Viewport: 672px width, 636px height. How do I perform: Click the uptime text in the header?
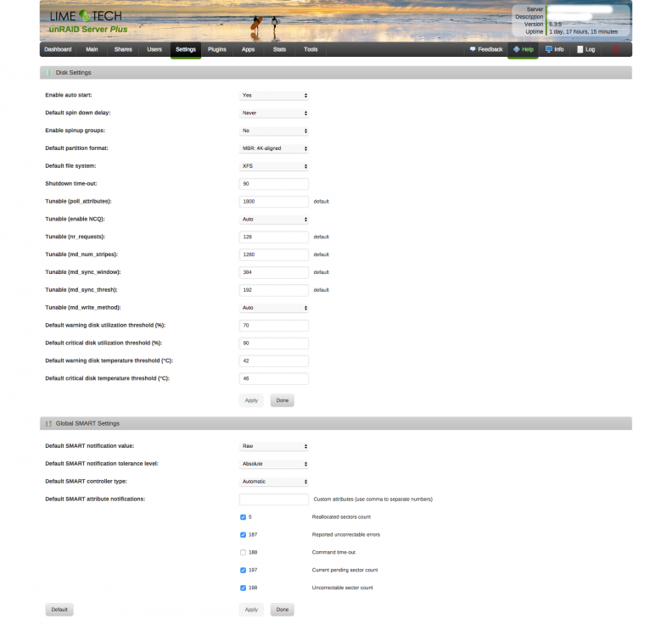[x=583, y=31]
